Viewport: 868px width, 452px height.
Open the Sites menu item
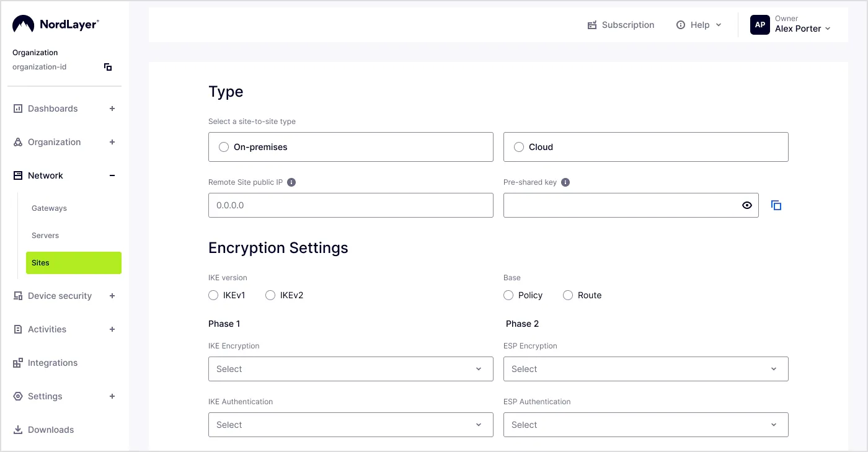pos(74,263)
